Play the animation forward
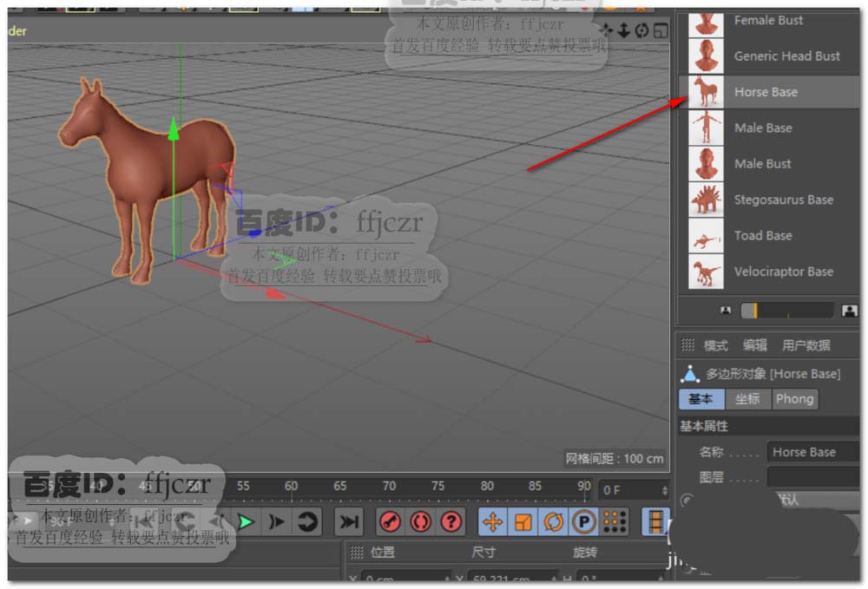The image size is (868, 589). [x=246, y=521]
